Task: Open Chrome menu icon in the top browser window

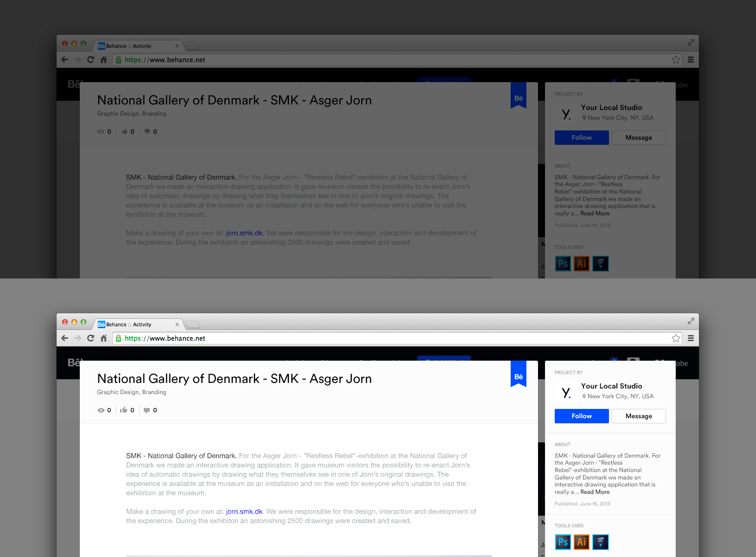Action: 691,59
